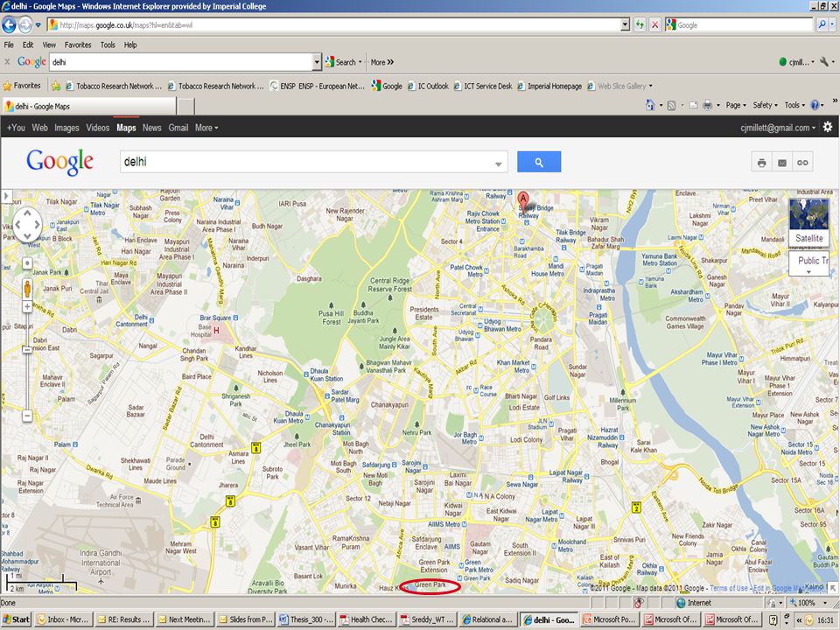Click the +You link

click(16, 128)
